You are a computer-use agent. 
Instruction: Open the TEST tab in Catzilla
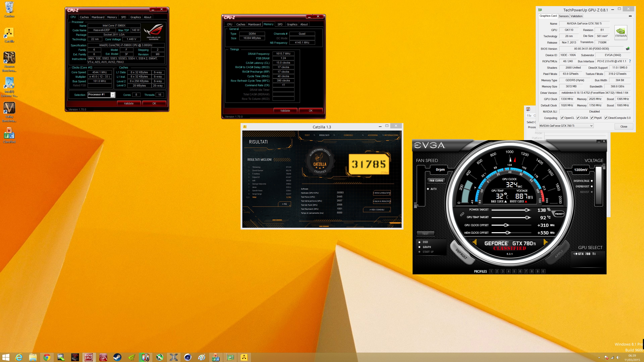(x=307, y=135)
